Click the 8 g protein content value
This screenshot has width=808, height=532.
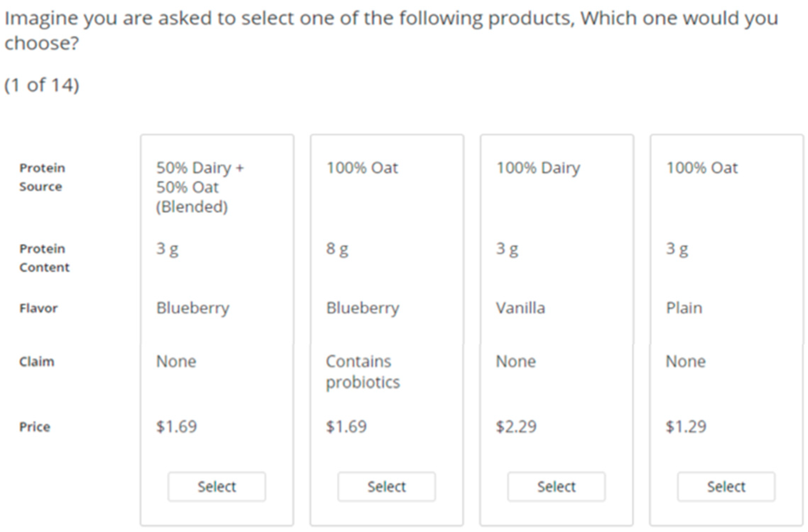pos(337,249)
